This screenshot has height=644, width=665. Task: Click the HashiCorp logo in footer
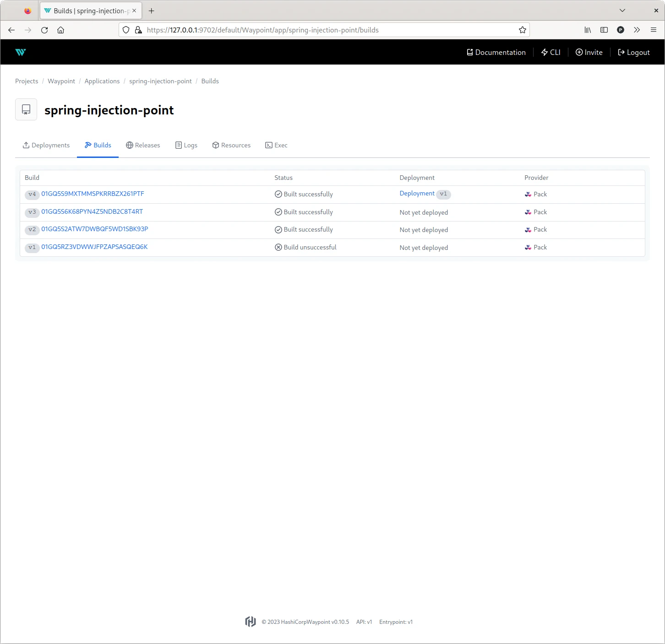[250, 622]
